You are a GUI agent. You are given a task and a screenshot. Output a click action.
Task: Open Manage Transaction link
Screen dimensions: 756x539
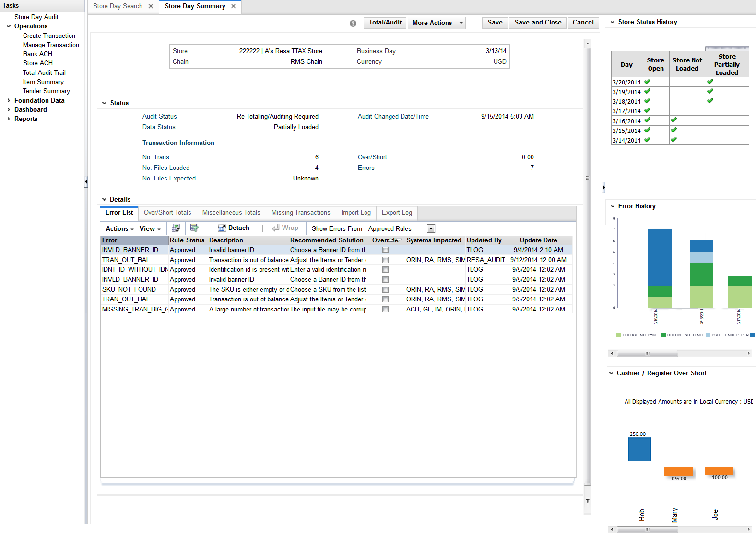[51, 45]
